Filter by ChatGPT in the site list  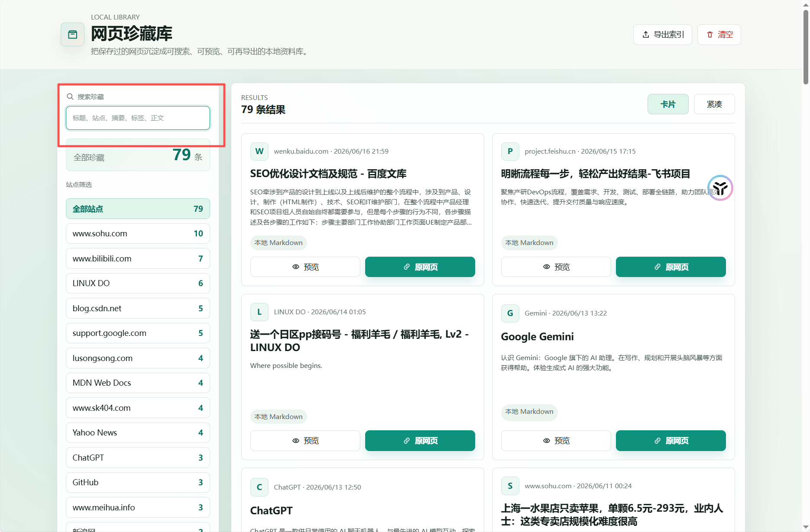point(138,458)
